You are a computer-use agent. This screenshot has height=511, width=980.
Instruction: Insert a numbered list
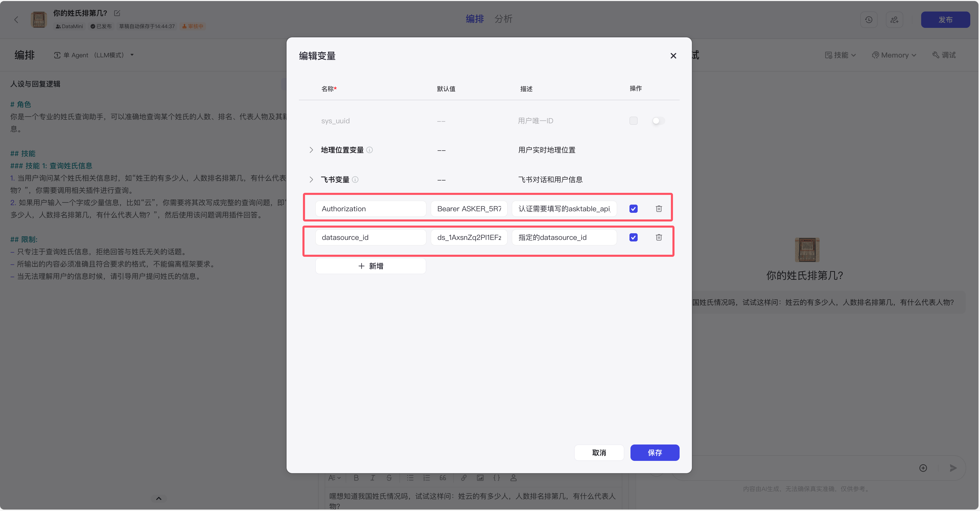[426, 478]
